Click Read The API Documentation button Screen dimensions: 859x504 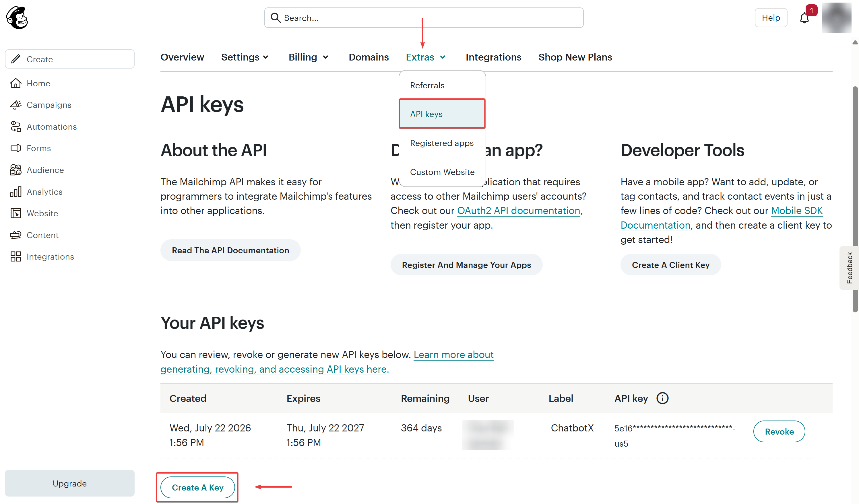pyautogui.click(x=230, y=250)
